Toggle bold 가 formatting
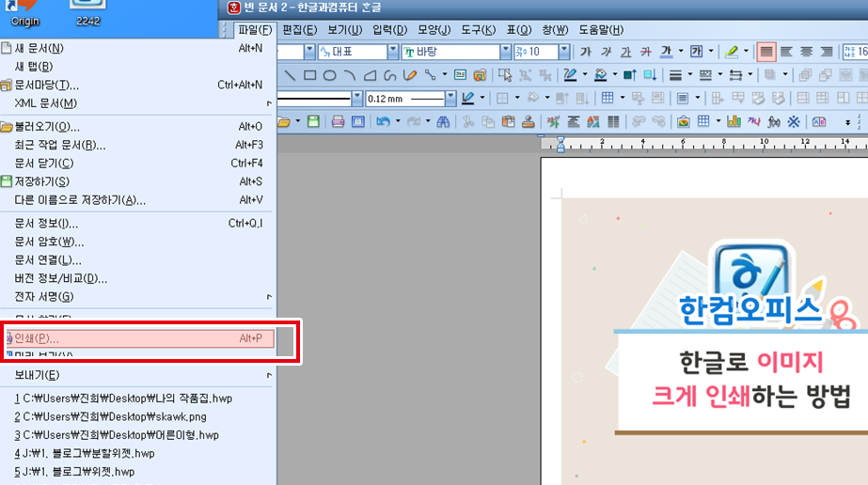Screen dimensions: 868x485 (586, 52)
